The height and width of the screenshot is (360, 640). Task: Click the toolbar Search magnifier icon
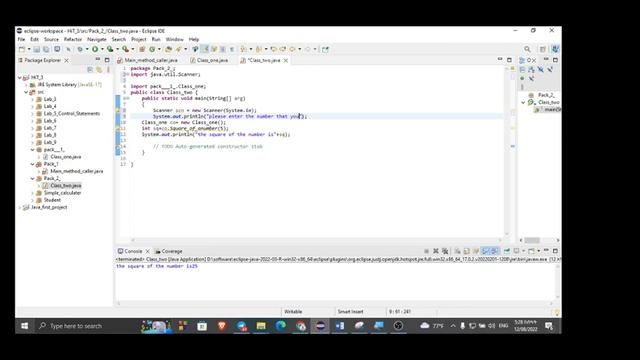point(527,49)
